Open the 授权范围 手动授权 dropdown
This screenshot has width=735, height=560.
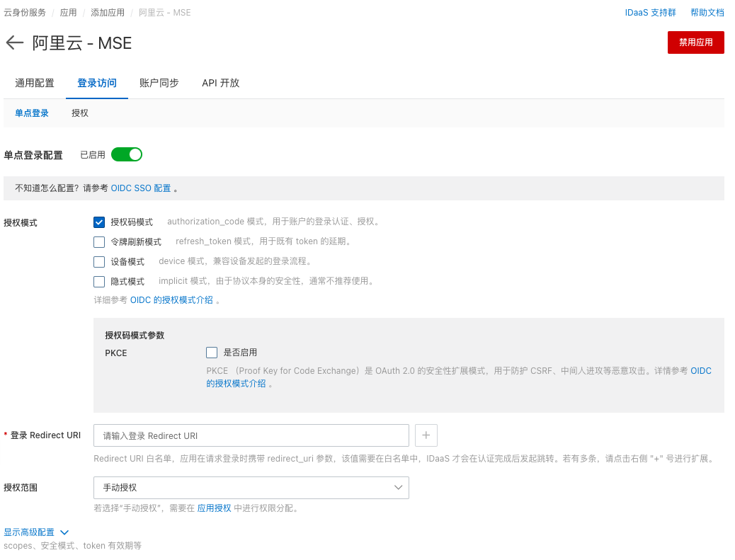251,487
